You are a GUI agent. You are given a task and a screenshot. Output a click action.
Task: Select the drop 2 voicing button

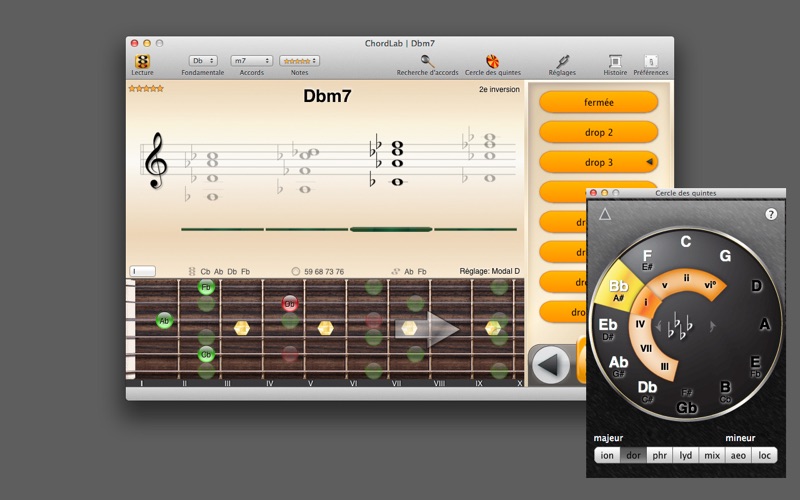[x=598, y=132]
